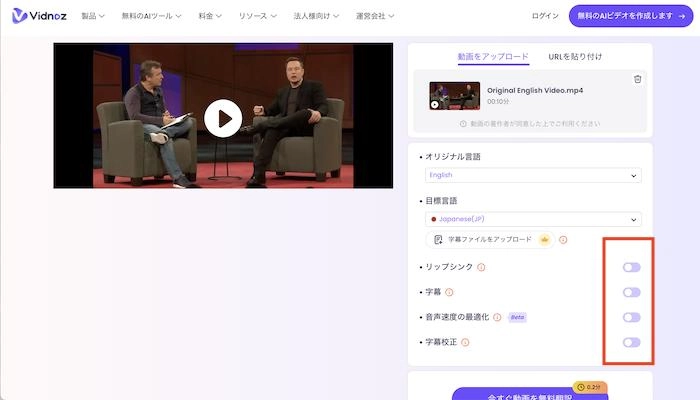Click the 目標言語 label
The image size is (700, 400).
(x=441, y=201)
